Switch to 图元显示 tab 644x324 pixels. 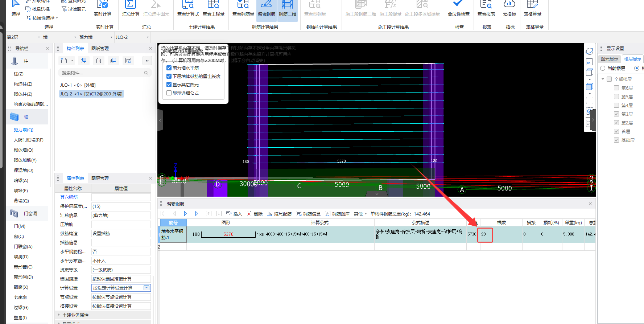(610, 59)
